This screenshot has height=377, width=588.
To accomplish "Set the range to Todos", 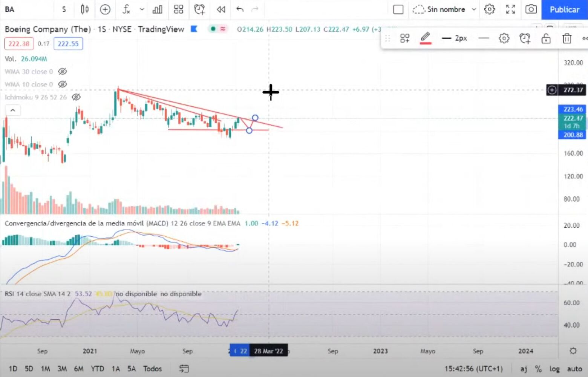I will tap(152, 369).
